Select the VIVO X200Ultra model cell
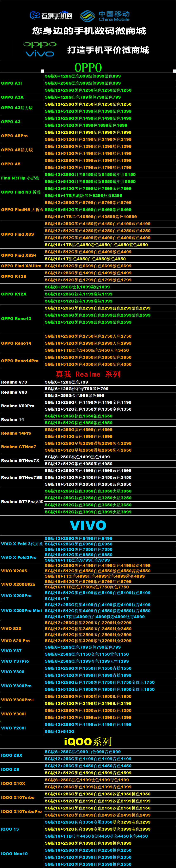 pos(22,584)
